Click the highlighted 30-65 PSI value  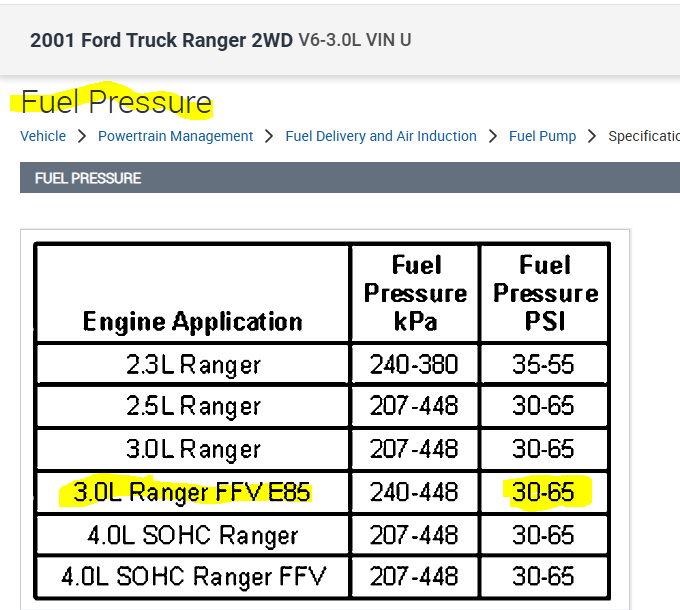coord(544,492)
